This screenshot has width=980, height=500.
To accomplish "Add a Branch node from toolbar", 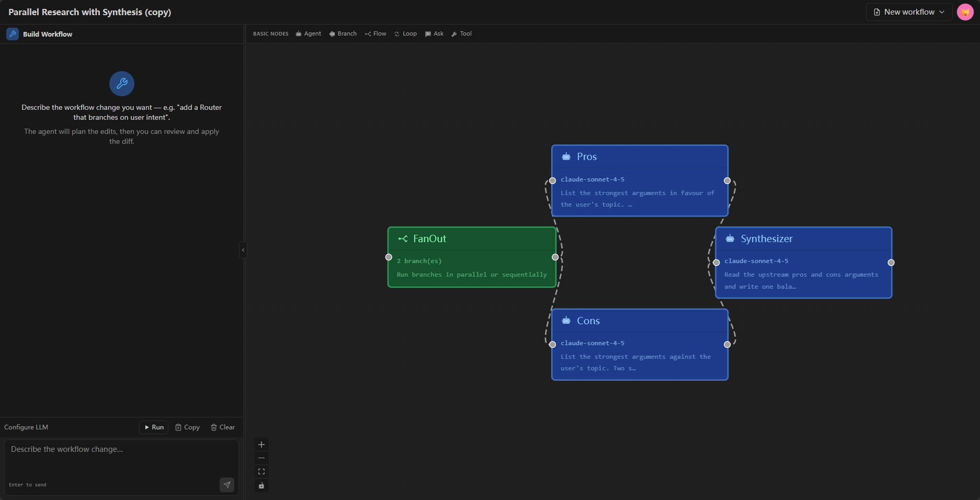I will point(343,33).
